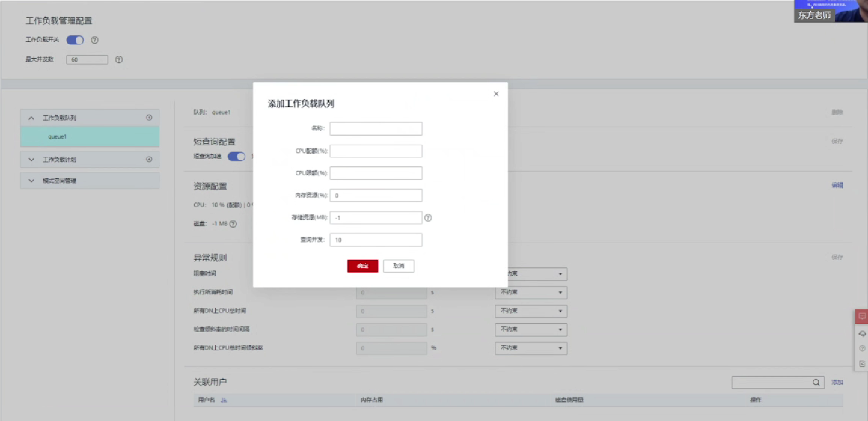The height and width of the screenshot is (421, 868).
Task: Click the 执行所消耗时间 value field
Action: pos(392,292)
